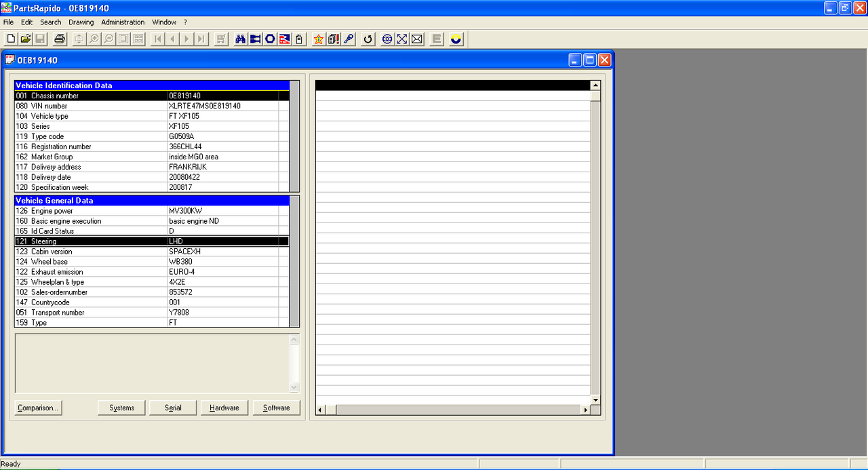This screenshot has height=470, width=868.
Task: Click the fit-to-window toolbar icon
Action: (x=123, y=39)
